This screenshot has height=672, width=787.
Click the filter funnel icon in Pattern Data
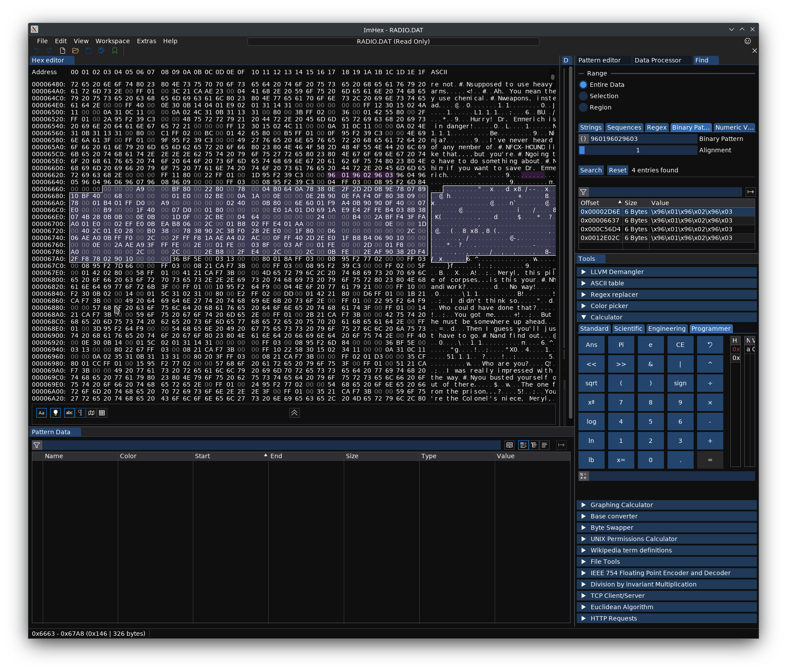37,445
